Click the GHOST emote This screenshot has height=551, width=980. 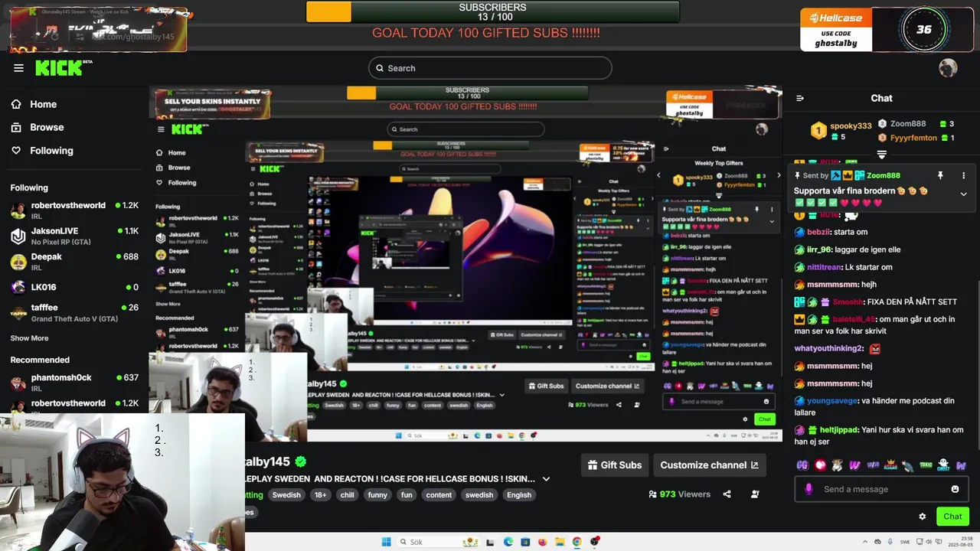pos(944,465)
